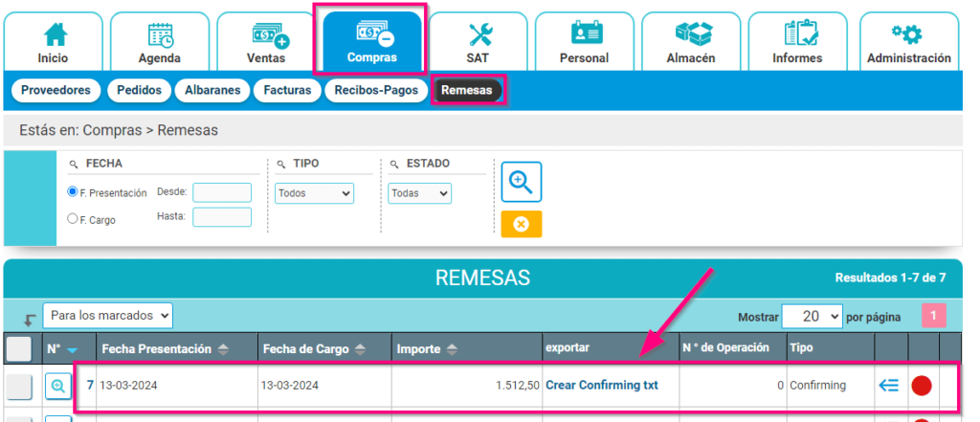Click the blue arrow-lines icon on remesa 7
Image resolution: width=980 pixels, height=422 pixels.
(888, 385)
